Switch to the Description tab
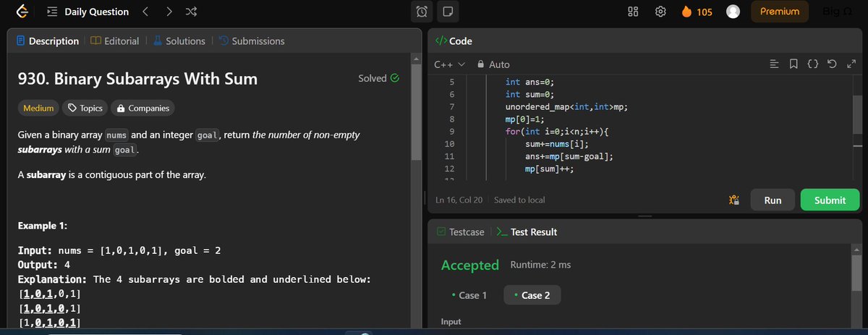The height and width of the screenshot is (335, 868). (x=48, y=41)
